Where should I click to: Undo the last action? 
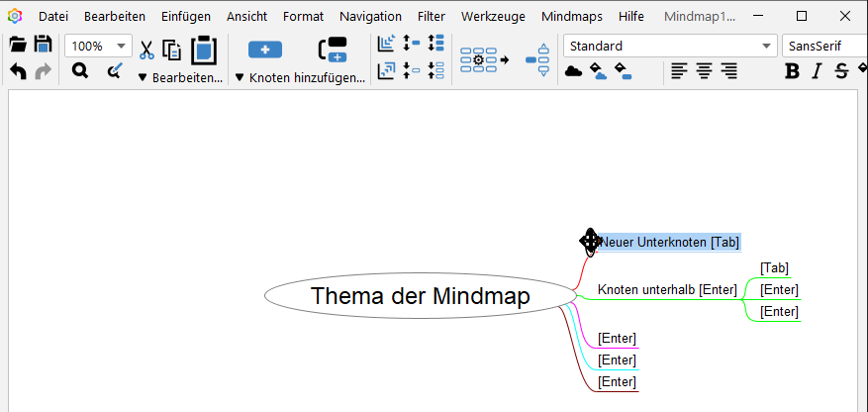click(18, 71)
